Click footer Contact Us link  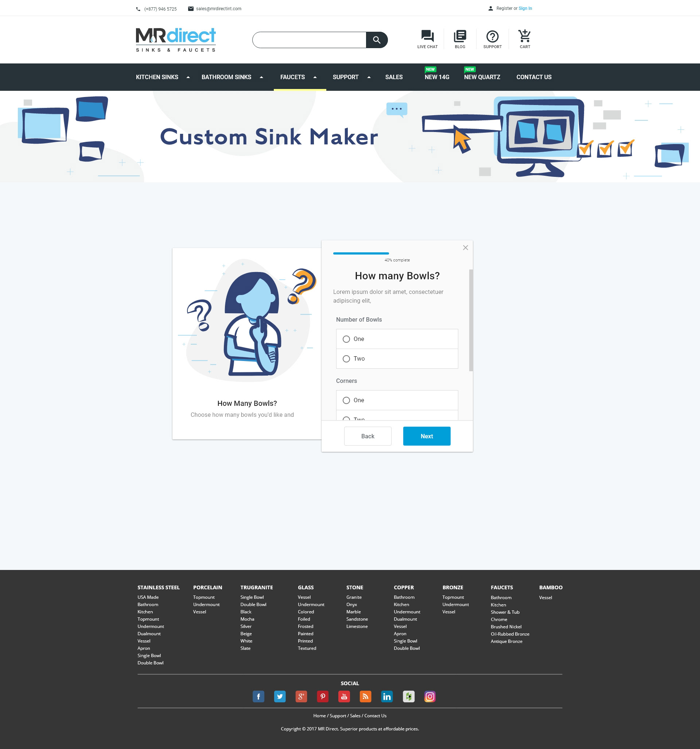[x=375, y=715]
